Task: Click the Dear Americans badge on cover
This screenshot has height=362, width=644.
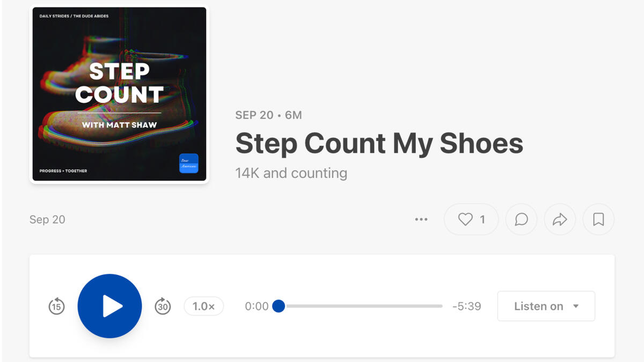Action: coord(189,164)
